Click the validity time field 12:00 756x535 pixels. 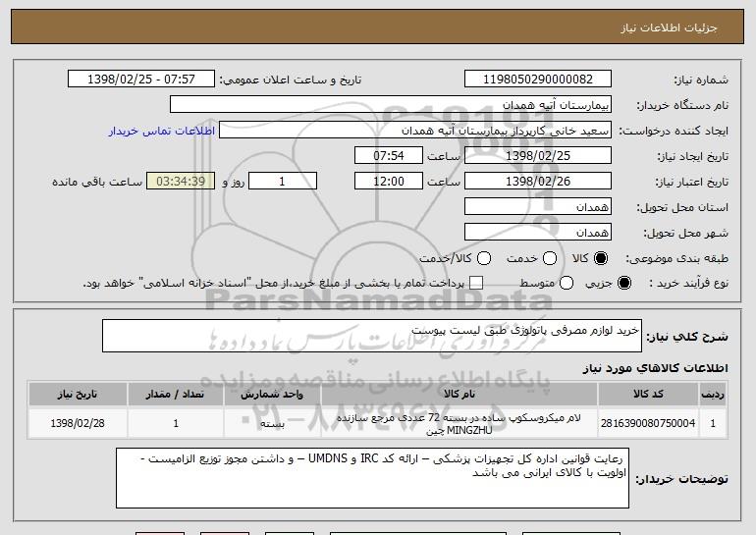pos(389,182)
